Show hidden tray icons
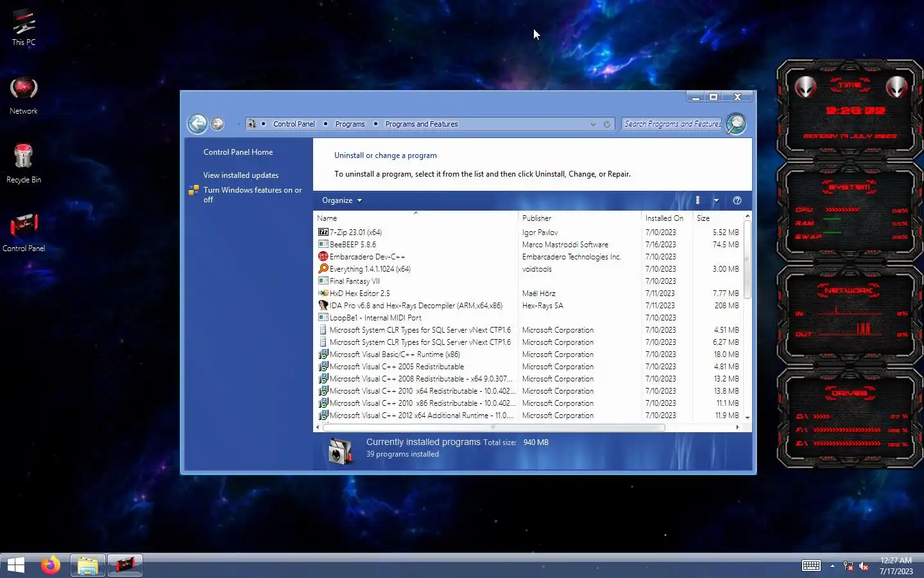Screen dimensions: 924x578 point(832,566)
